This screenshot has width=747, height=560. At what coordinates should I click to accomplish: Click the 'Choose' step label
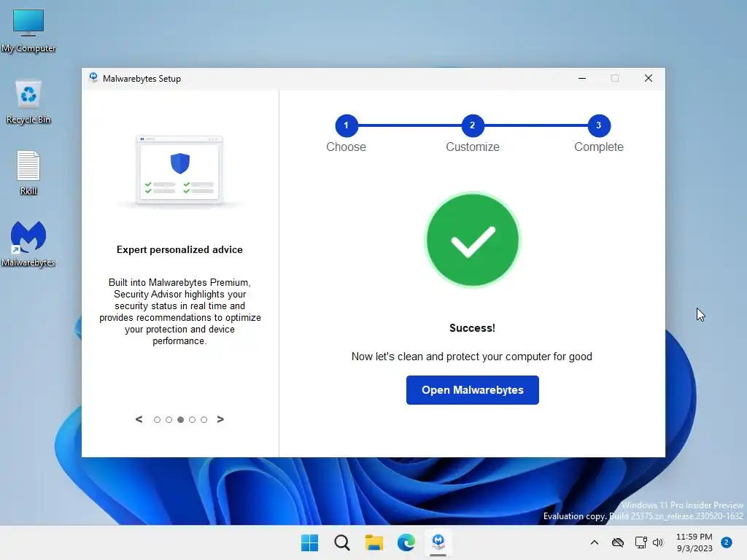346,147
